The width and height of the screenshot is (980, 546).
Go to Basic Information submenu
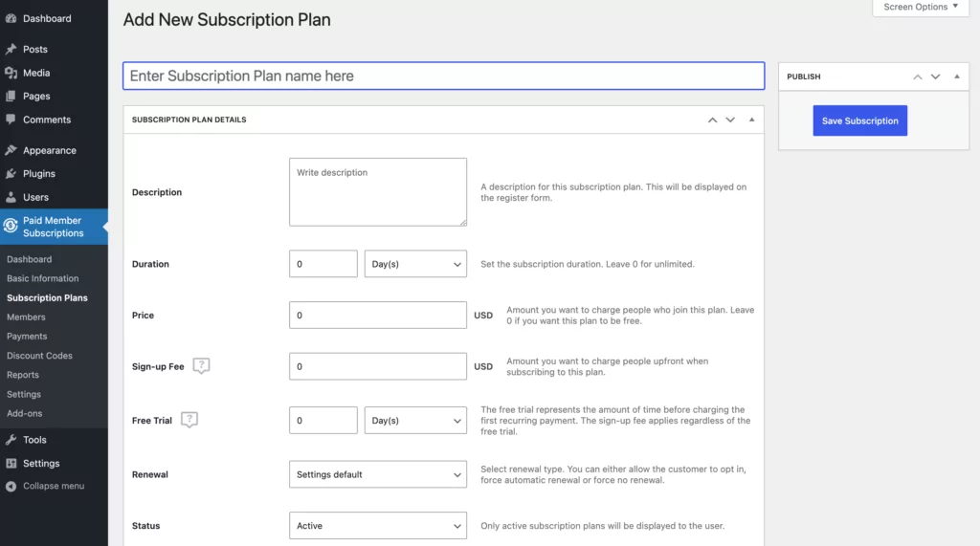[x=42, y=278]
